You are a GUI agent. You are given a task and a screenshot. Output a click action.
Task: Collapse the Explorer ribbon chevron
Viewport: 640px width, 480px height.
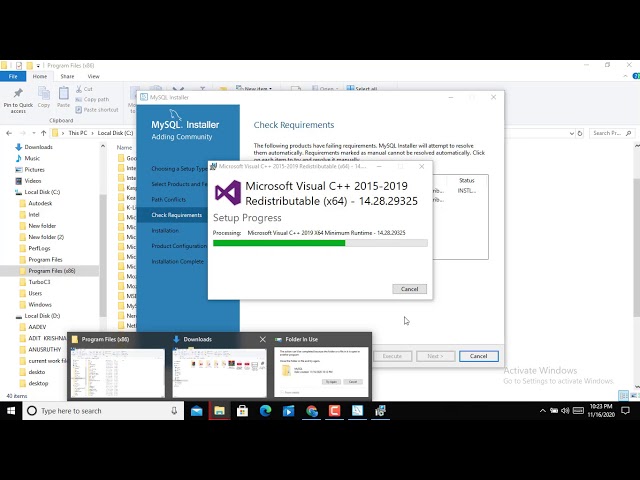pos(625,76)
